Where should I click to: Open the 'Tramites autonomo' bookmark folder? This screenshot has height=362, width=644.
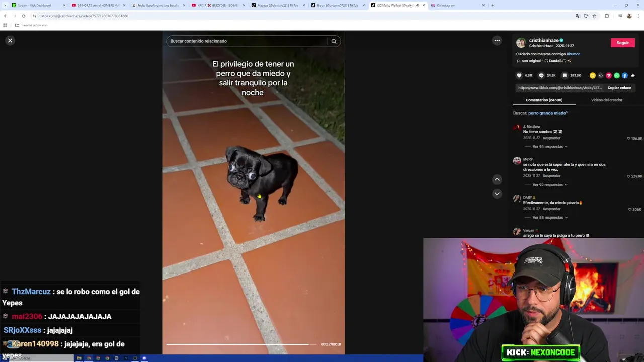(x=31, y=25)
